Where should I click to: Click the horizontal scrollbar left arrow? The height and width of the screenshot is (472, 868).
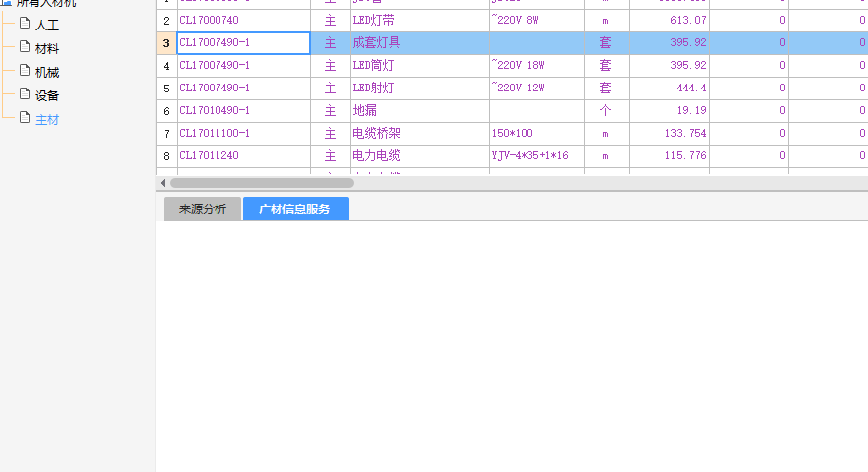(163, 183)
